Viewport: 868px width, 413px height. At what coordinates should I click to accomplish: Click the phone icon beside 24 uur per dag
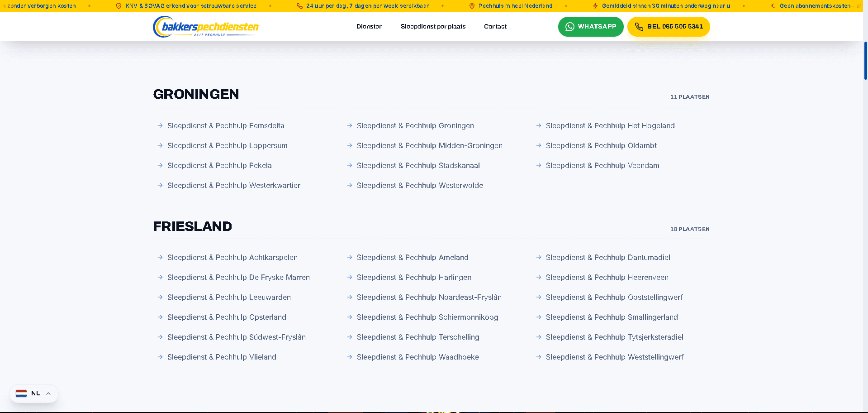pyautogui.click(x=299, y=6)
